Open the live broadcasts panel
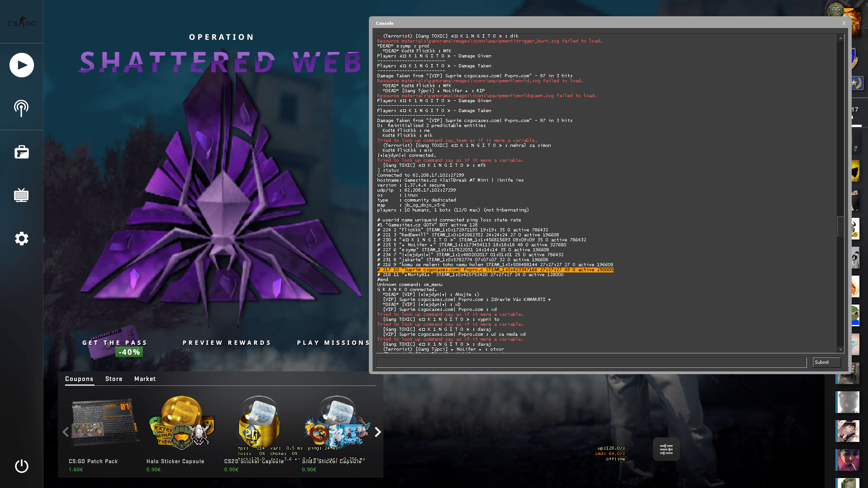Screen dimensions: 868x488 (21, 108)
